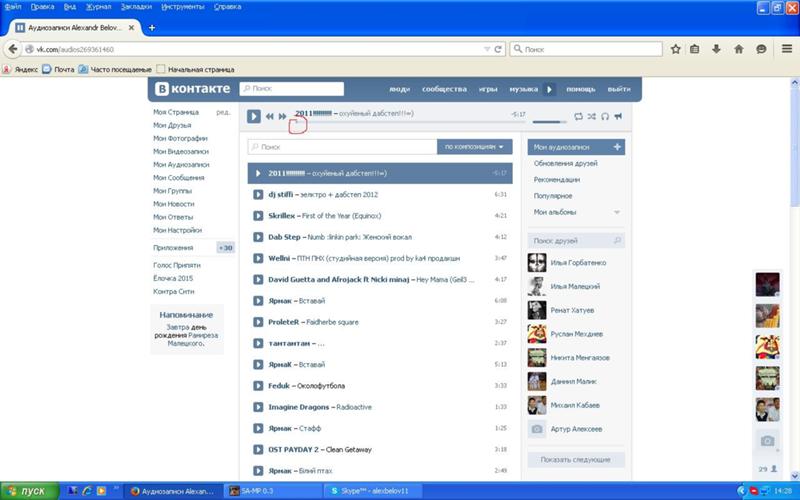Open Firefox downloads arrow icon
The height and width of the screenshot is (500, 800).
pos(716,48)
